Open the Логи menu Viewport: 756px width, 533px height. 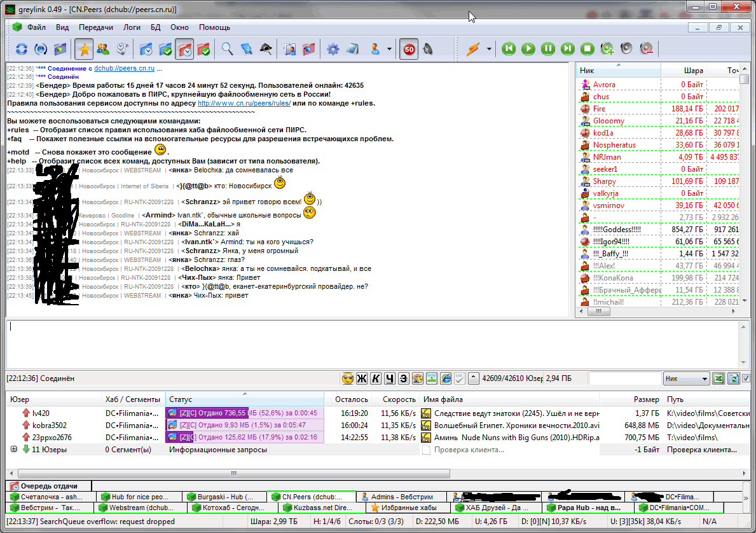click(132, 27)
